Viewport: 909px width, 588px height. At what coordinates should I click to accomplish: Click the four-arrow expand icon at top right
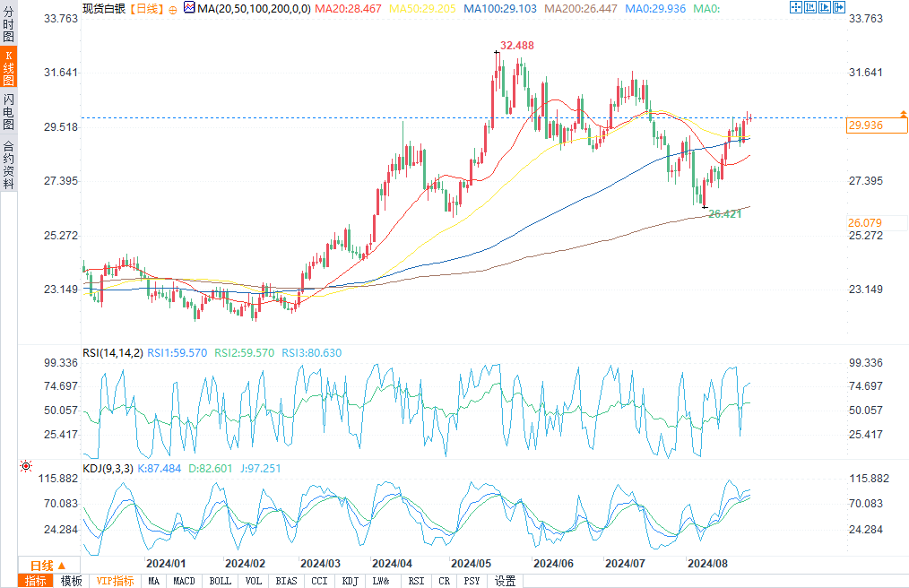[x=795, y=7]
